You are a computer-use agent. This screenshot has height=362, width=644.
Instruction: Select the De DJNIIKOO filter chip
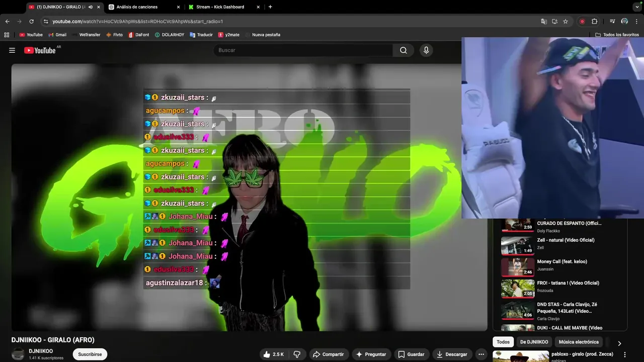pos(534,342)
